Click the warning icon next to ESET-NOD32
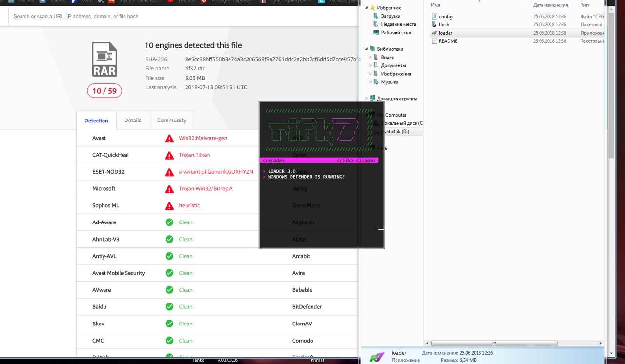Image resolution: width=625 pixels, height=364 pixels. (x=169, y=172)
